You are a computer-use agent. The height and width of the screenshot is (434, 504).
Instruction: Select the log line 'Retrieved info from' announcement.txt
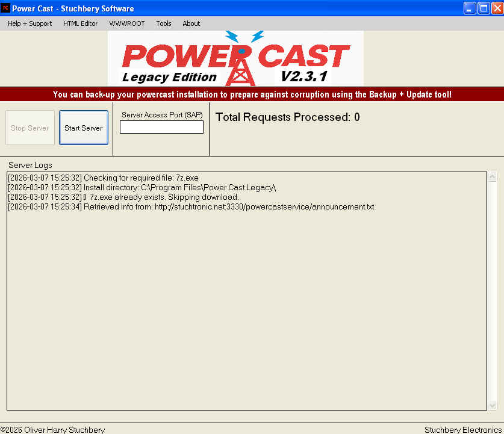[x=191, y=207]
